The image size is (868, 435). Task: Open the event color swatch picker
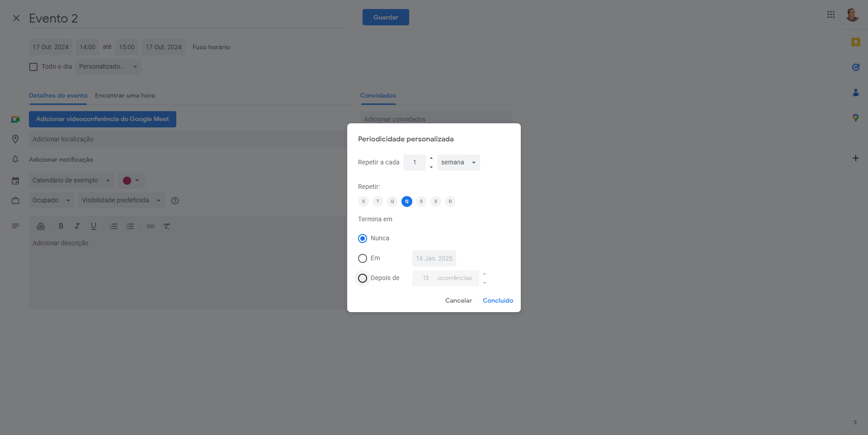click(x=131, y=181)
